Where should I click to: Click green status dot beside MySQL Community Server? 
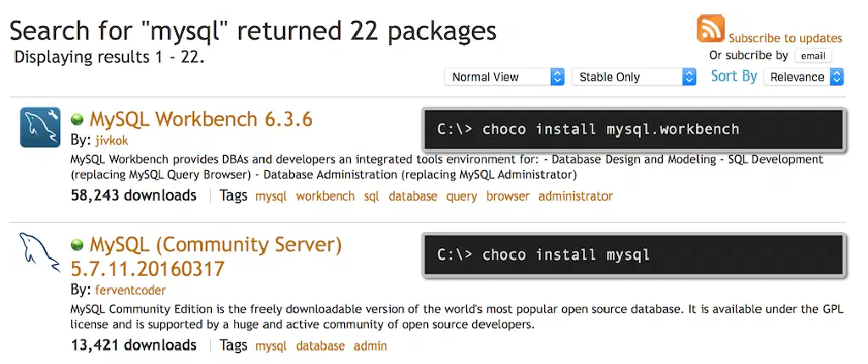pos(78,245)
